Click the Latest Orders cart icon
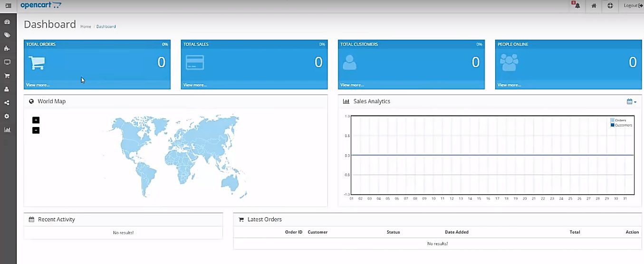Image resolution: width=644 pixels, height=264 pixels. [x=241, y=219]
